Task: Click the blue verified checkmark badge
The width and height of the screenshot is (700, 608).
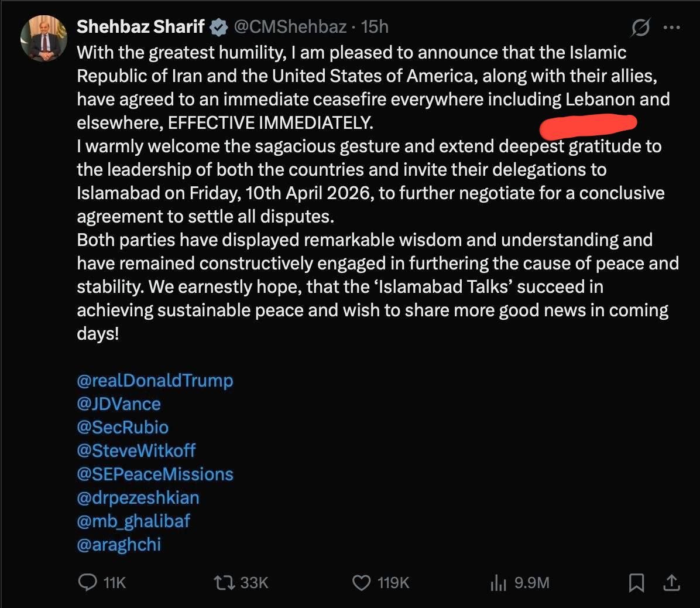Action: (219, 27)
